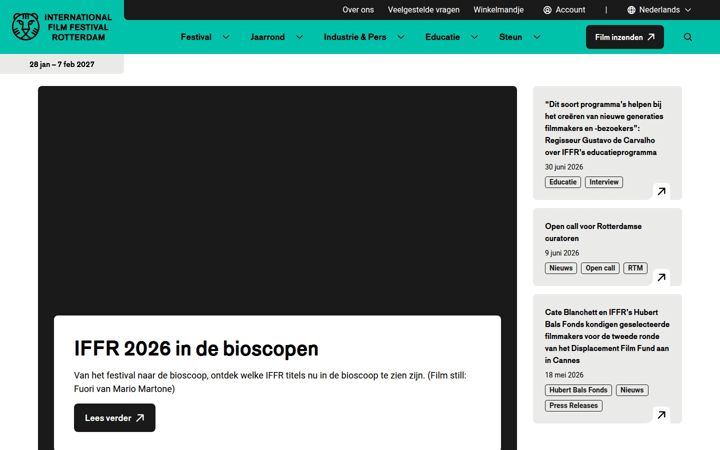Expand the Festival menu chevron
Viewport: 720px width, 450px height.
[226, 37]
